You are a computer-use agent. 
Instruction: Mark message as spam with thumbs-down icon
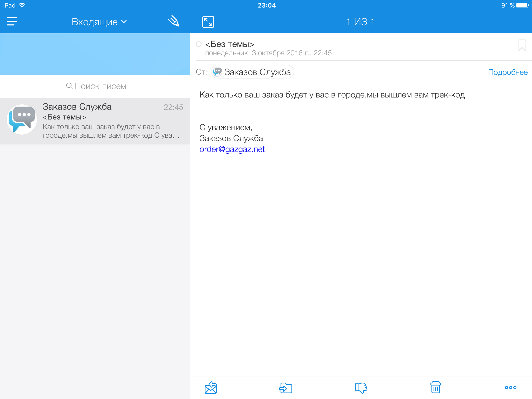click(x=361, y=388)
